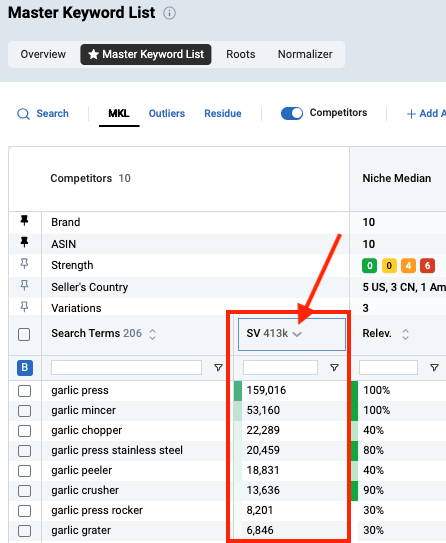Unpin the ASIN row pin icon
The image size is (446, 543).
point(24,242)
